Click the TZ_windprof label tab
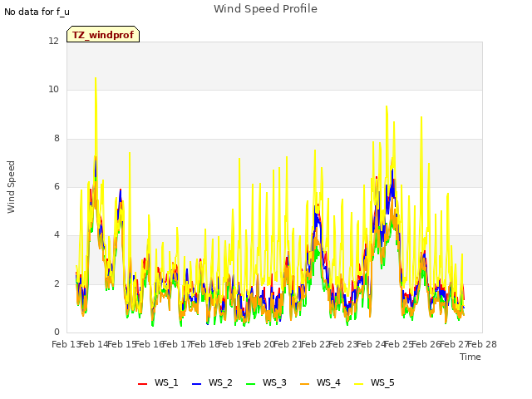Viewport: 532px width, 399px height. coord(103,34)
